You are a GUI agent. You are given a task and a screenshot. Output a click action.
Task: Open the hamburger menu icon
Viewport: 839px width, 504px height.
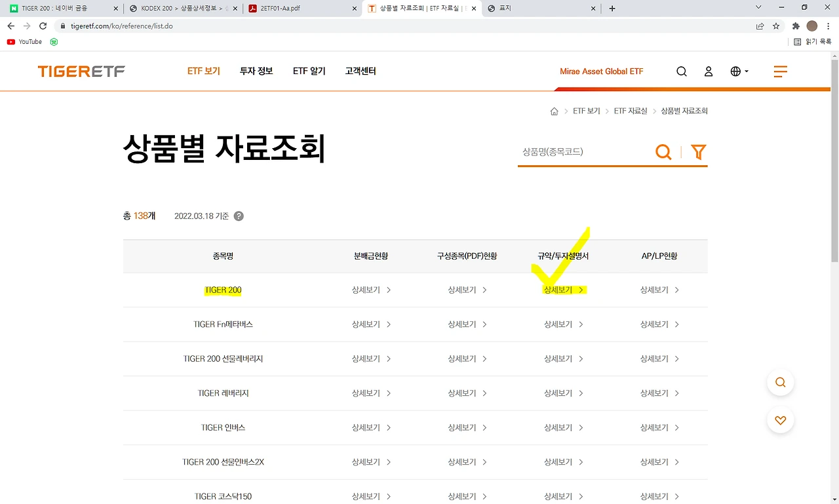780,71
